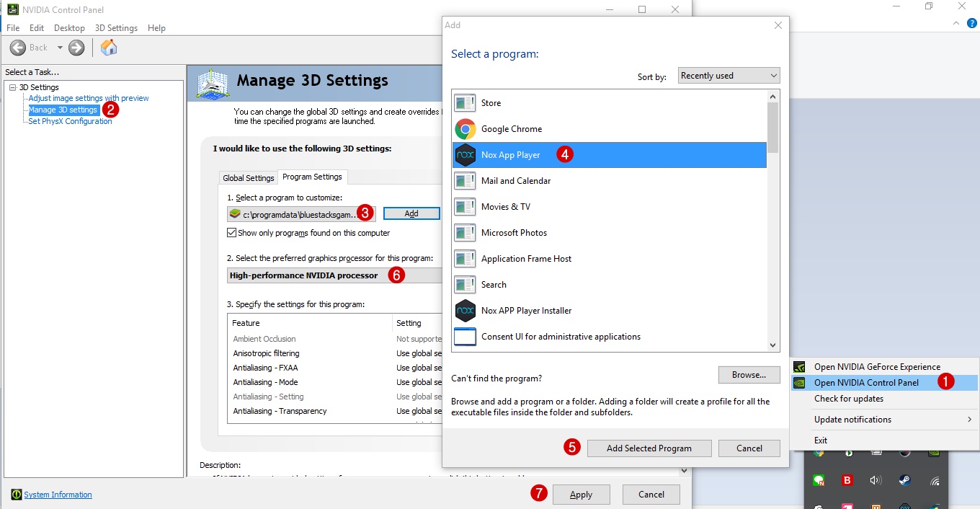The width and height of the screenshot is (980, 509).
Task: Close the Add dialog with the X
Action: 778,25
